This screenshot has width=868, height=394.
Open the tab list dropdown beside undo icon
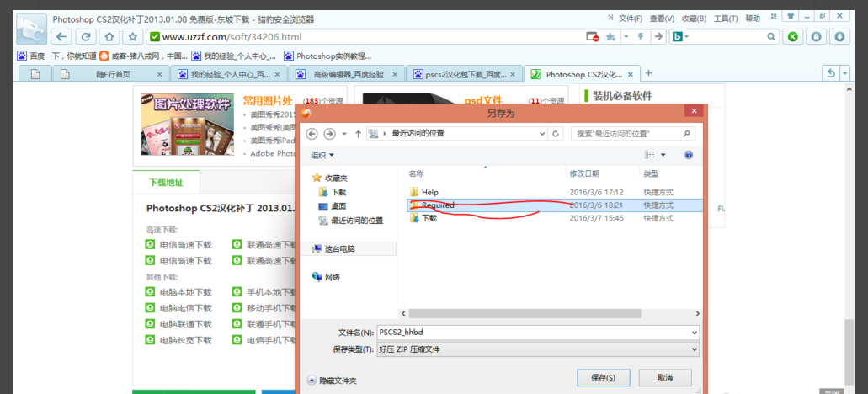click(x=844, y=73)
